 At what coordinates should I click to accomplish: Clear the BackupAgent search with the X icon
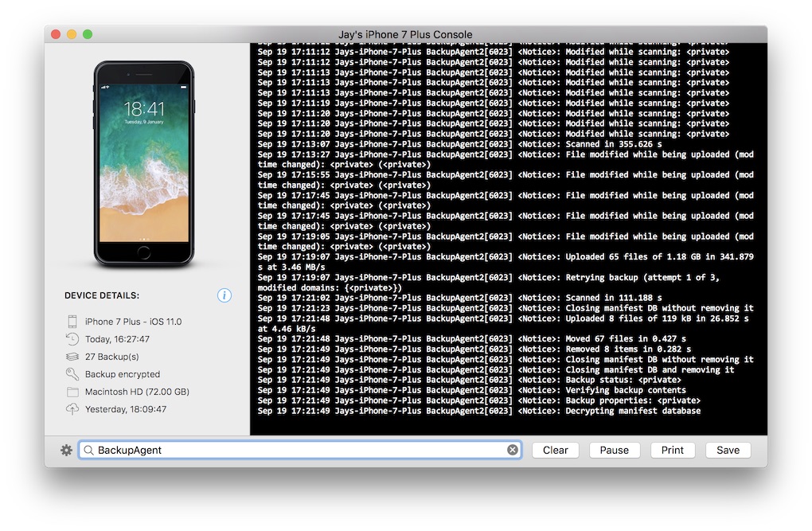(x=513, y=450)
